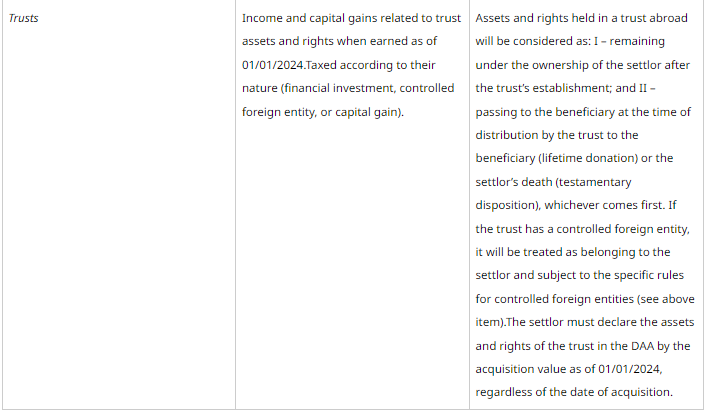Click the line "passing to the beneficiary at the time of"

tap(583, 111)
